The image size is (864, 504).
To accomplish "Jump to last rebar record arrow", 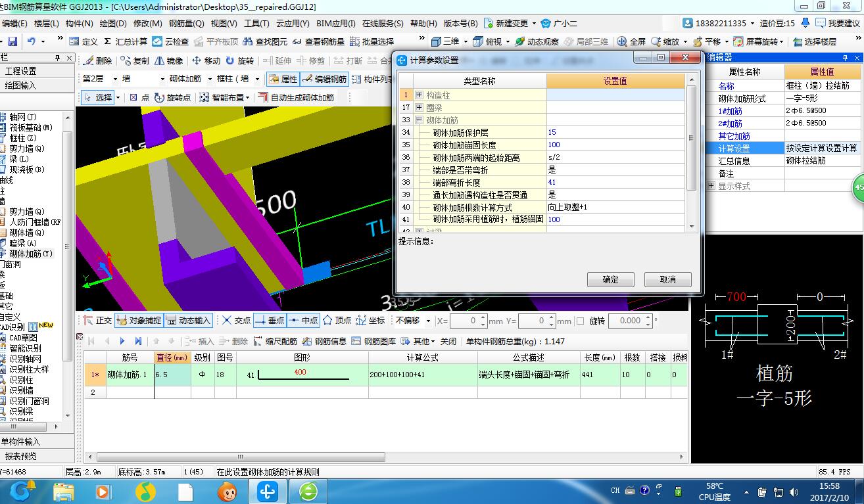I will tap(138, 341).
